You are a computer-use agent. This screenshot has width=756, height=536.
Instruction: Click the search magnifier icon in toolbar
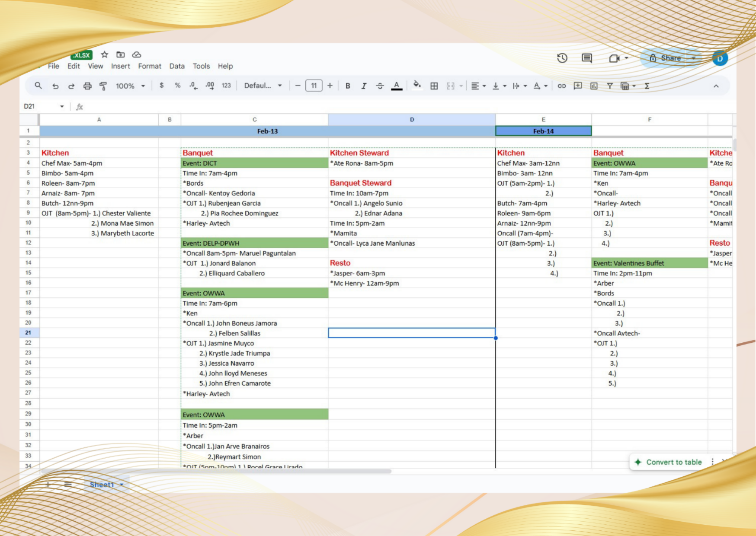pos(38,86)
